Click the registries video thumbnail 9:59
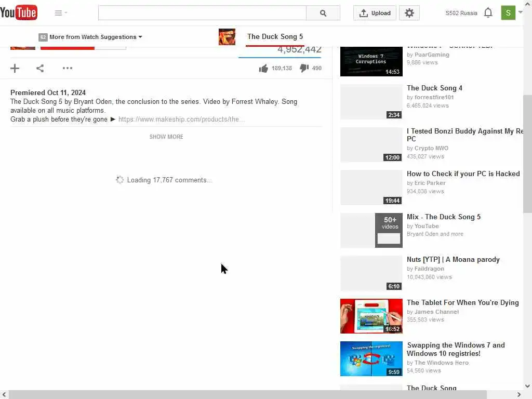532x399 pixels. [x=371, y=359]
